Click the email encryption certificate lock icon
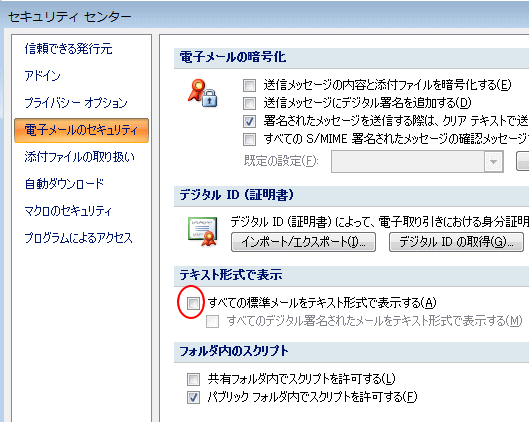529x422 pixels. click(203, 93)
